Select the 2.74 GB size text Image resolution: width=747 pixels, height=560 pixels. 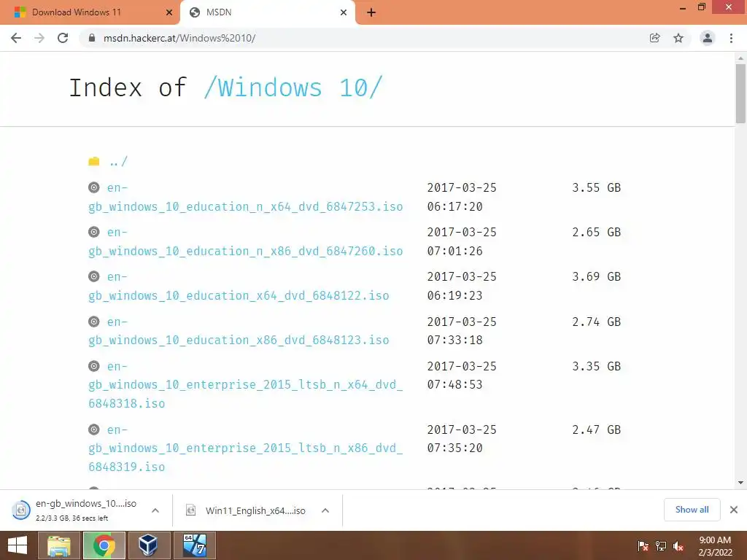[597, 322]
